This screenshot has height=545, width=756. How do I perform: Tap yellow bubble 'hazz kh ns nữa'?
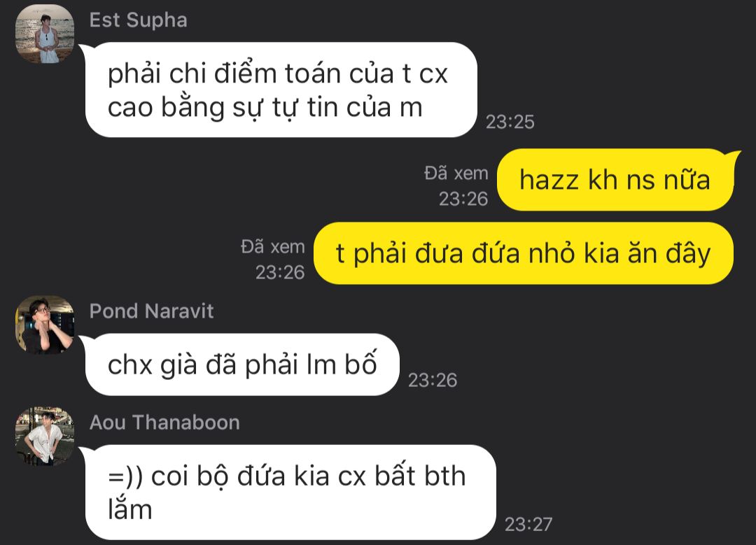[615, 180]
